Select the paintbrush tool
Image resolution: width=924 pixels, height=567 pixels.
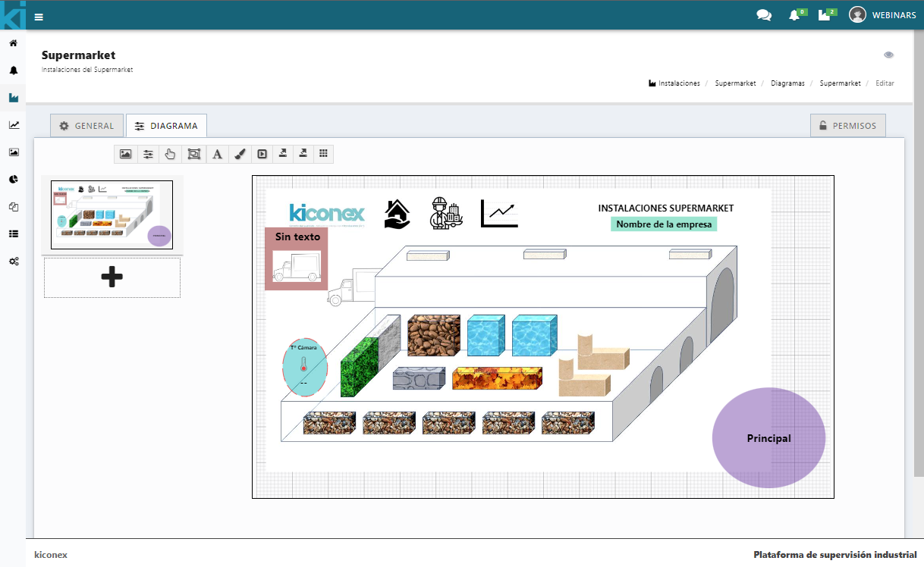tap(240, 154)
